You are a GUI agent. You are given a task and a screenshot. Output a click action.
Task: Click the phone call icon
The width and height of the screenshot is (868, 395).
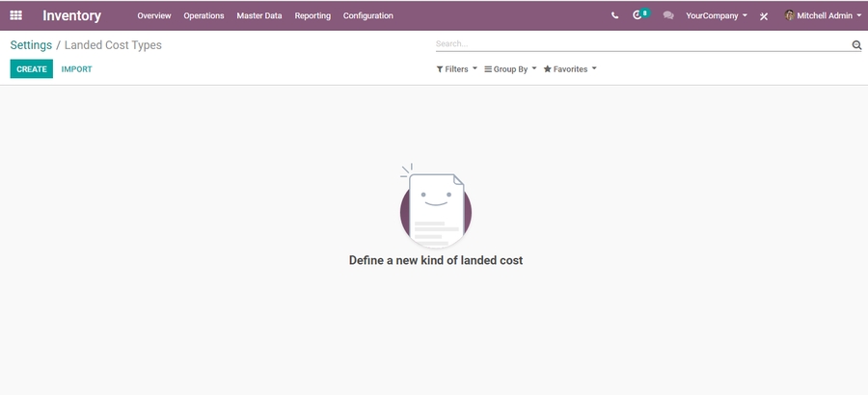point(614,15)
